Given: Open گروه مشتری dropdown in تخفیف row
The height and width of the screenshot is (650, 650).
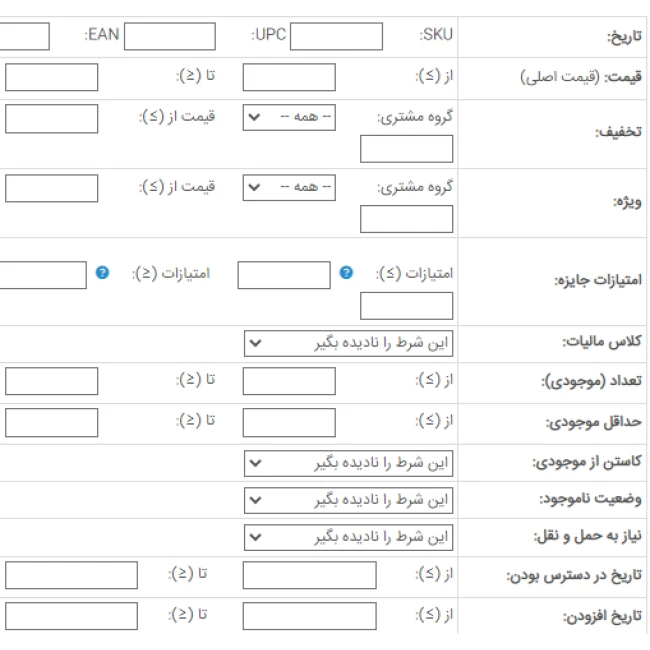Looking at the screenshot, I should (289, 118).
